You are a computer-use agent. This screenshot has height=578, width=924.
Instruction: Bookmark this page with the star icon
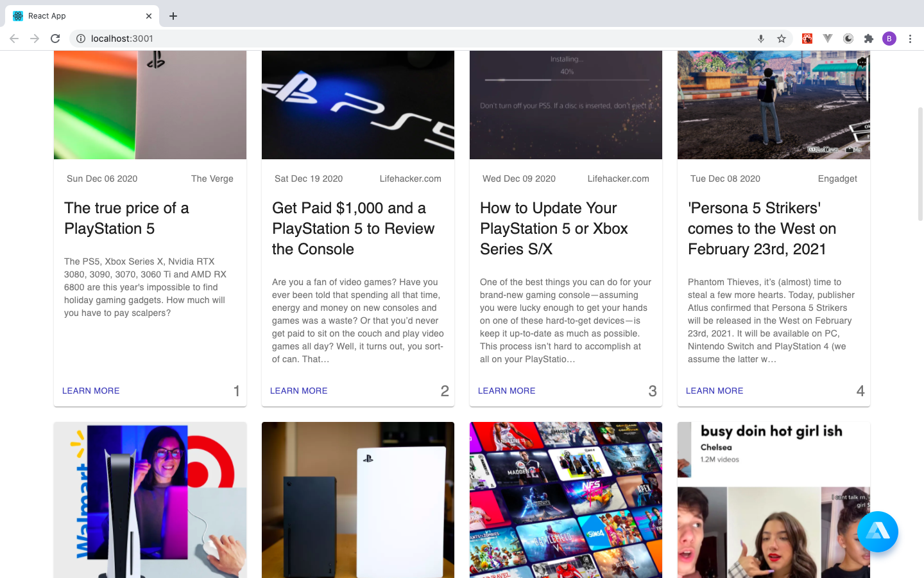[x=782, y=39]
